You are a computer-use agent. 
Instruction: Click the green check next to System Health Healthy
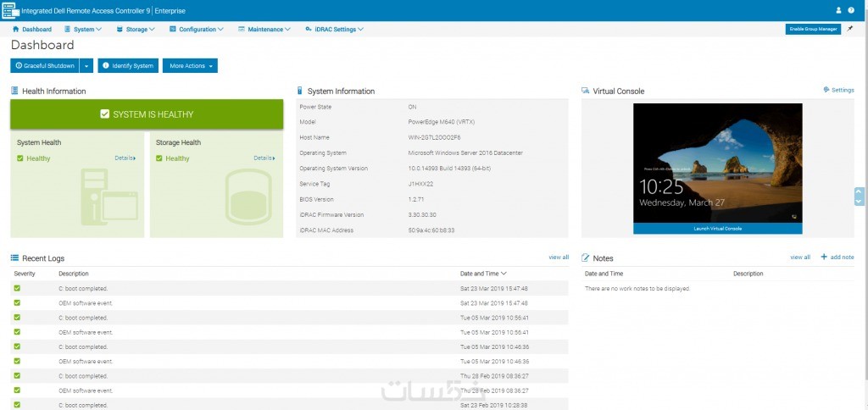click(20, 158)
